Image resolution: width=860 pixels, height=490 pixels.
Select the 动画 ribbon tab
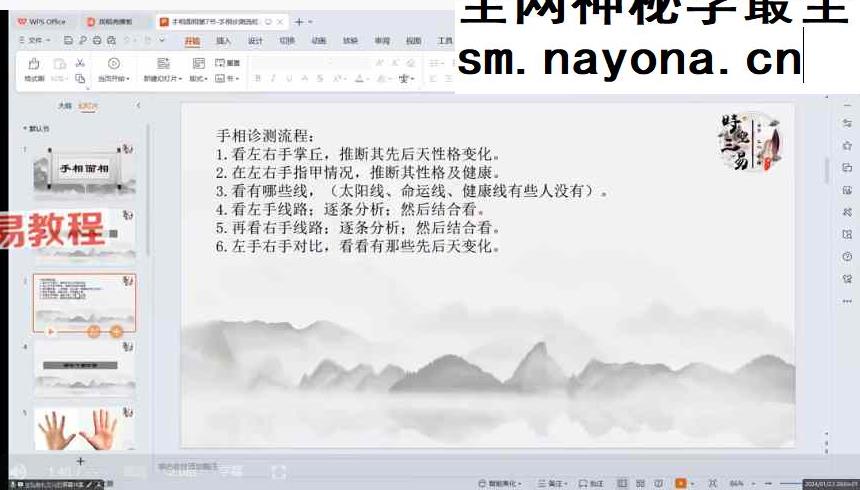tap(319, 41)
